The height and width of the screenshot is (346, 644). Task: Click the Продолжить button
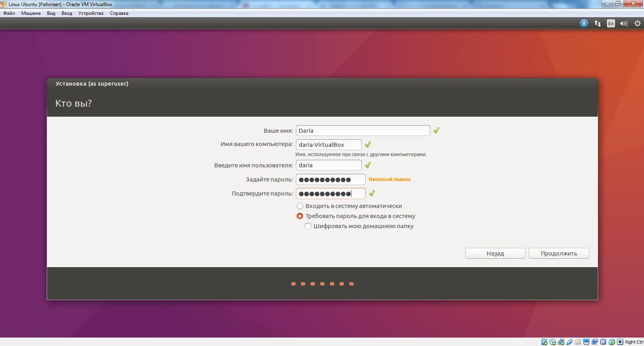[559, 253]
